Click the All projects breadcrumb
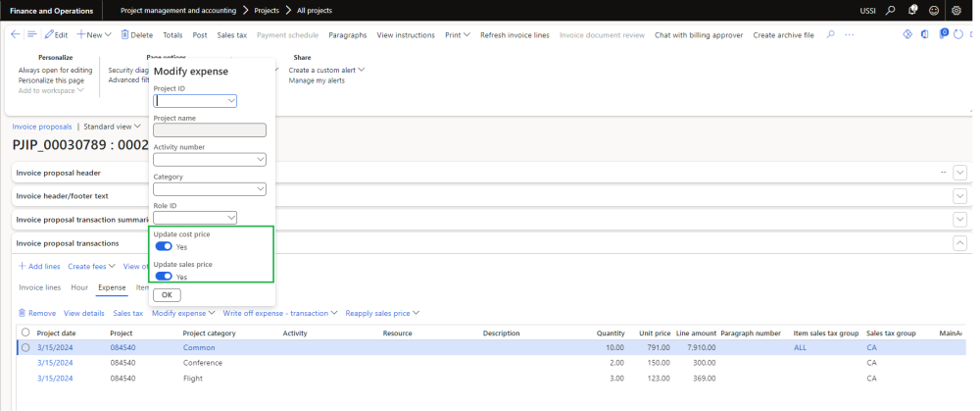 (315, 11)
